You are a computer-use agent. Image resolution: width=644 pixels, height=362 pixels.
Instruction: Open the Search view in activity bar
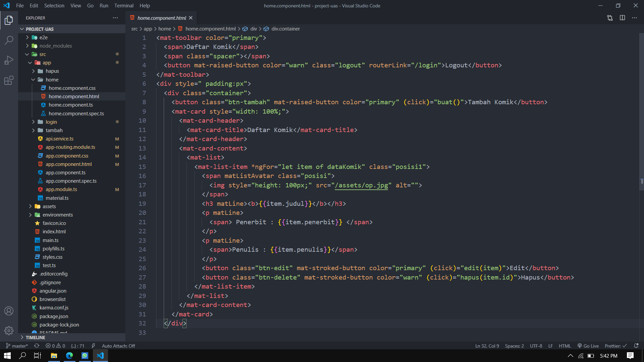[9, 40]
